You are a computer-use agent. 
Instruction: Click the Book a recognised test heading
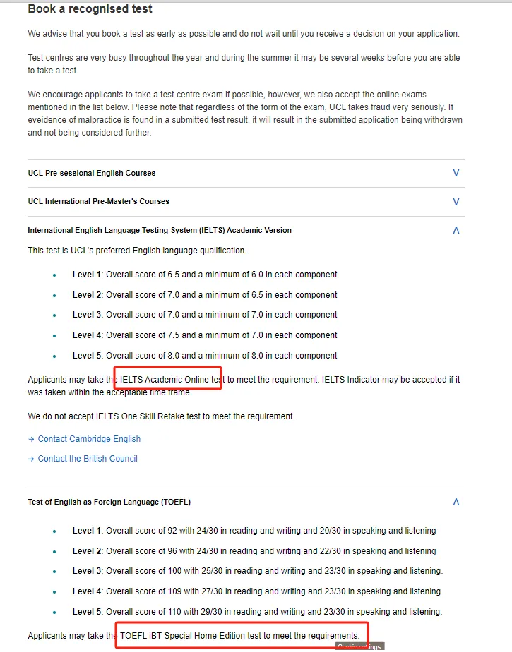[x=90, y=9]
